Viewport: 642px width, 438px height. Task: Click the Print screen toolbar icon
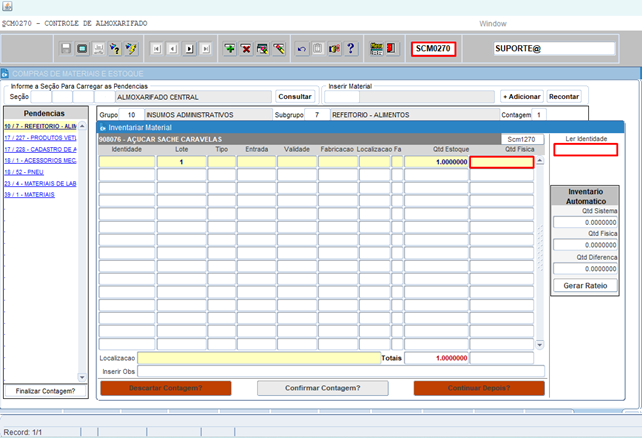pyautogui.click(x=82, y=49)
